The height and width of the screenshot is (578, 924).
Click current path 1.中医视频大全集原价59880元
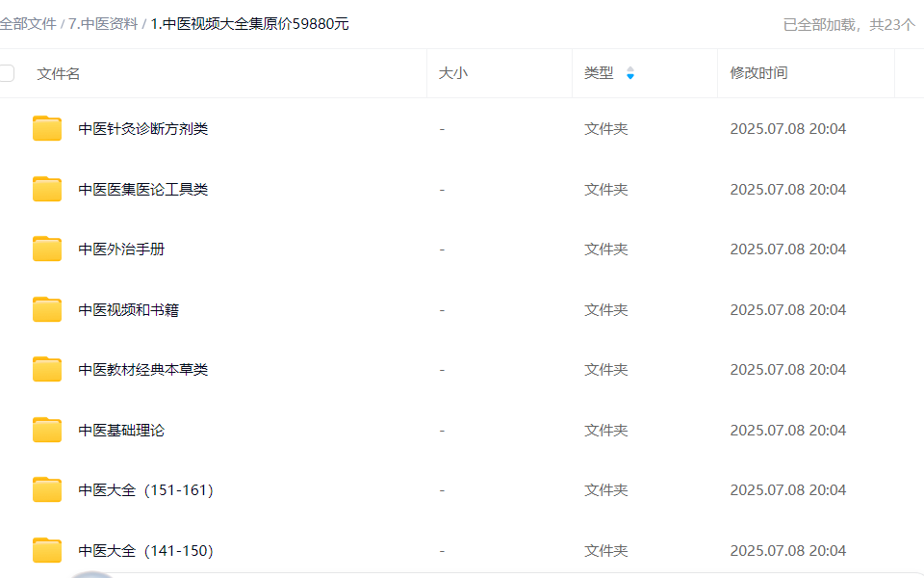point(249,24)
